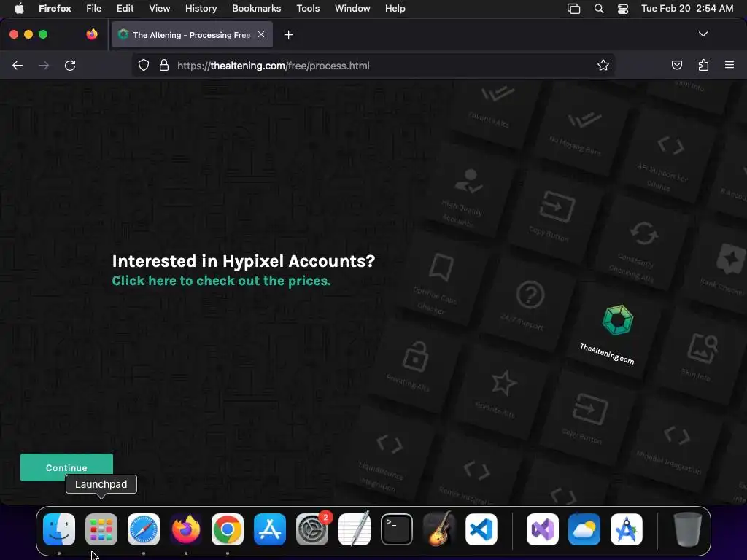The height and width of the screenshot is (560, 747).
Task: Open the File menu
Action: coord(94,9)
